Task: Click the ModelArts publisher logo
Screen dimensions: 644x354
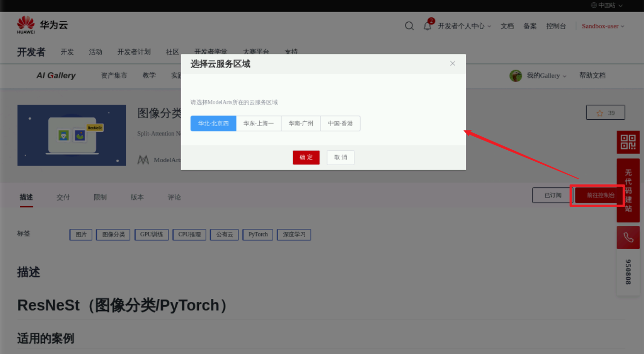Action: click(x=143, y=160)
